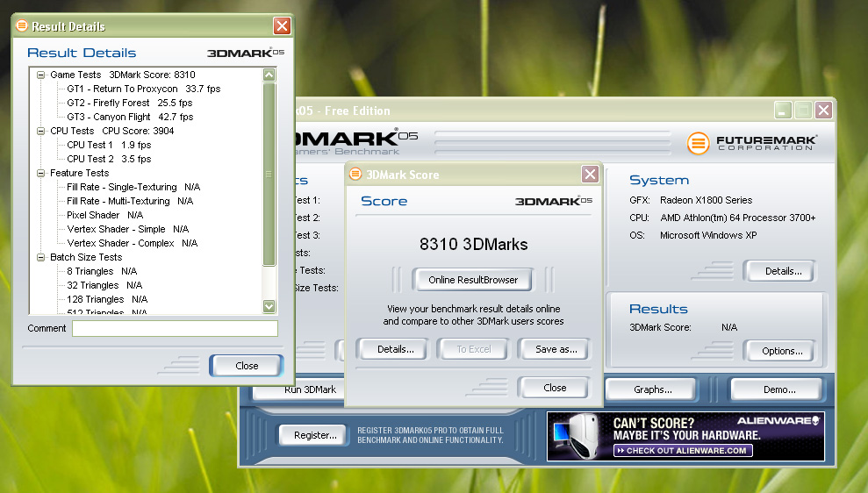The image size is (868, 493).
Task: Open Online ResultBrowser
Action: coord(473,280)
